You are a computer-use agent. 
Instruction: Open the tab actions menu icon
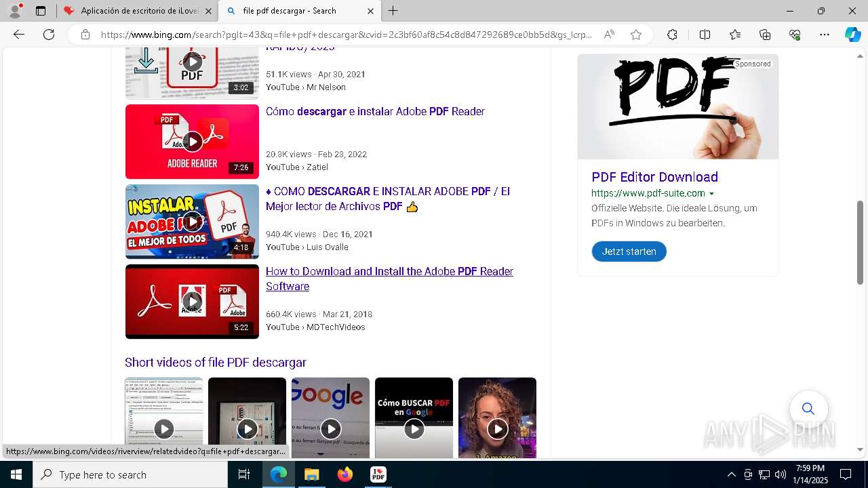[x=41, y=11]
